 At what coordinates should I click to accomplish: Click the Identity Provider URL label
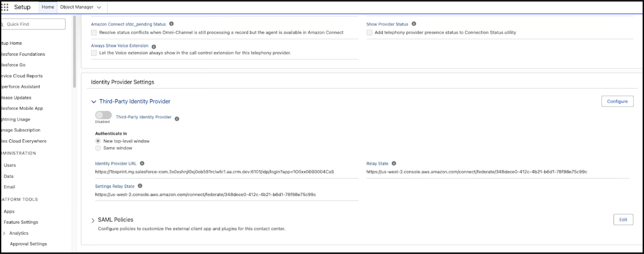(116, 164)
